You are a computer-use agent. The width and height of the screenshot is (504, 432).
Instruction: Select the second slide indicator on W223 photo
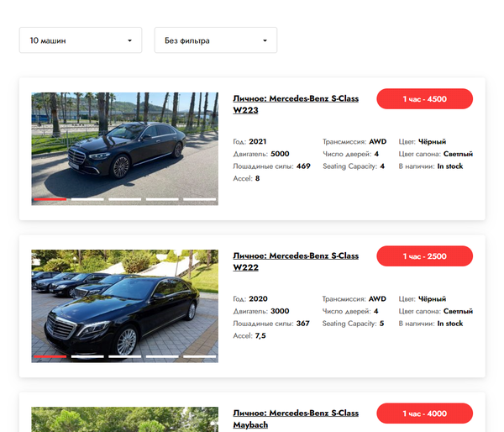point(87,199)
